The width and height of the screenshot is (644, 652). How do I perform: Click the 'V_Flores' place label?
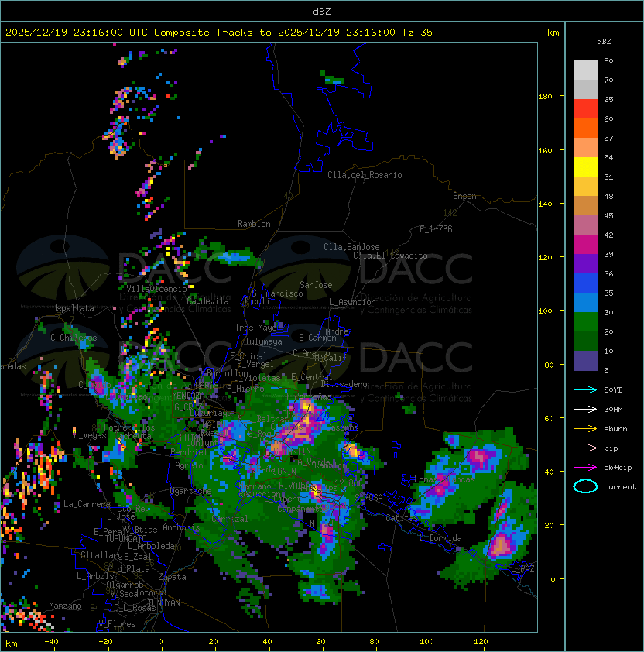(117, 624)
